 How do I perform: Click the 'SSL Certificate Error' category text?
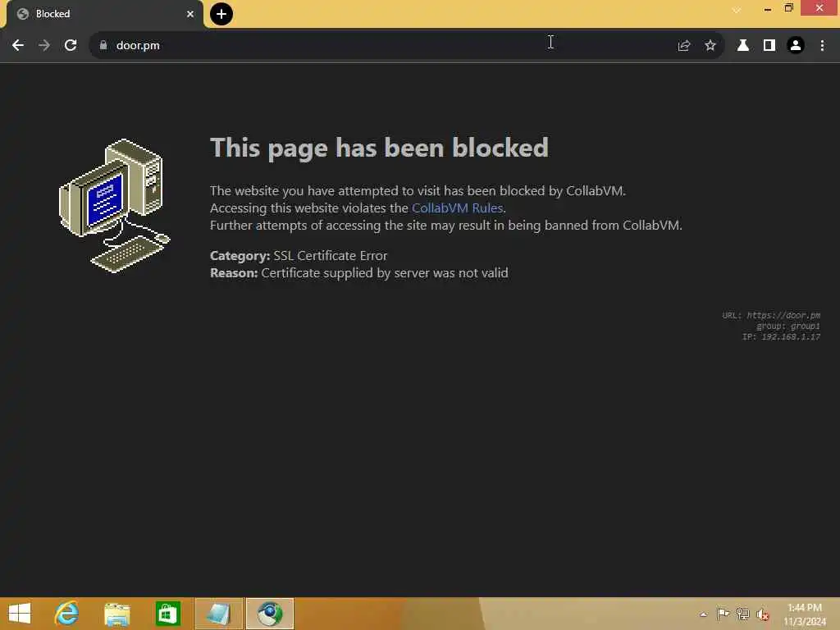point(330,256)
